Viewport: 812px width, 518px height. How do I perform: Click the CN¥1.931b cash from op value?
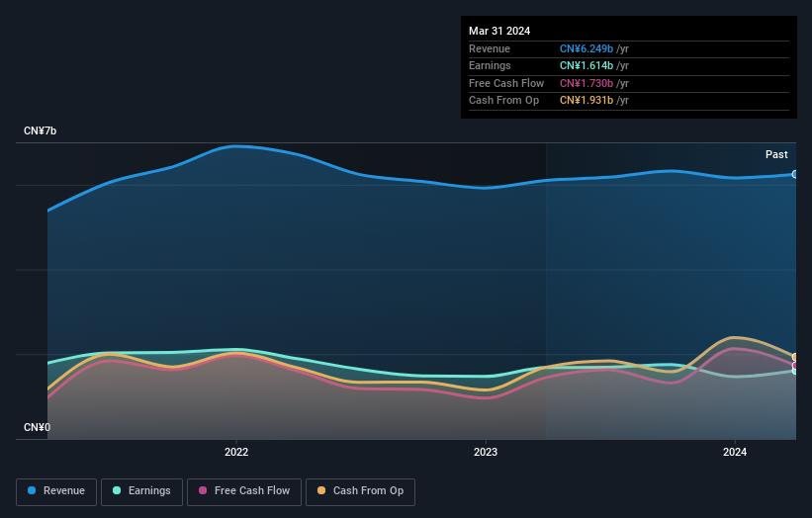point(586,101)
